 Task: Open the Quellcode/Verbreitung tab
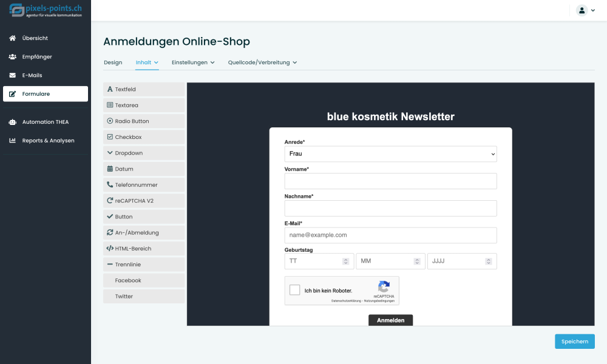tap(259, 62)
